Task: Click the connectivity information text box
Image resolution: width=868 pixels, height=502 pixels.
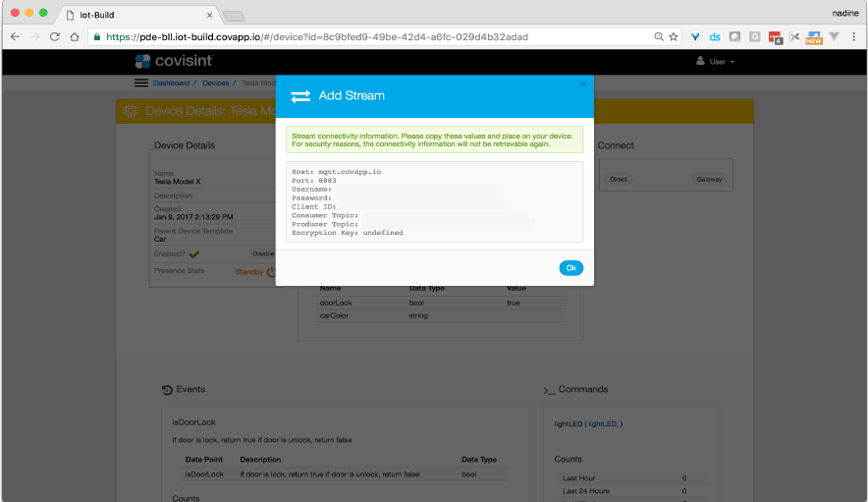Action: [x=434, y=201]
